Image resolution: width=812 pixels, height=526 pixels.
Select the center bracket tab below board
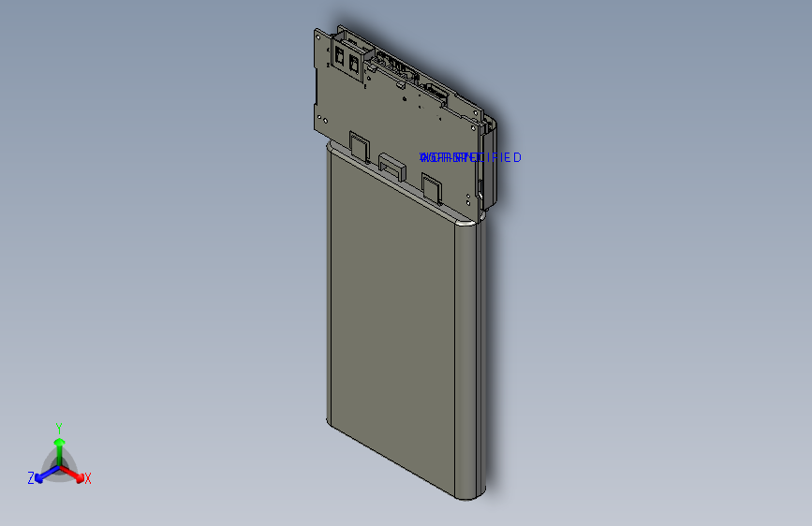pyautogui.click(x=392, y=167)
